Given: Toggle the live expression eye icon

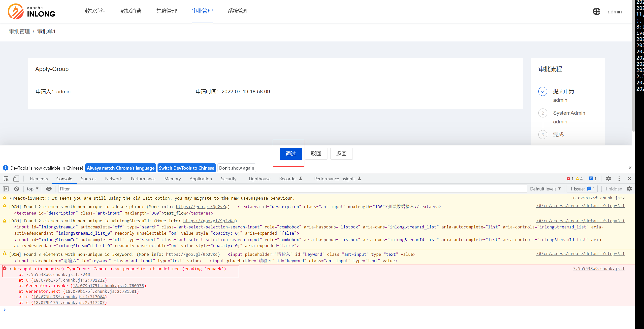Looking at the screenshot, I should click(x=49, y=189).
